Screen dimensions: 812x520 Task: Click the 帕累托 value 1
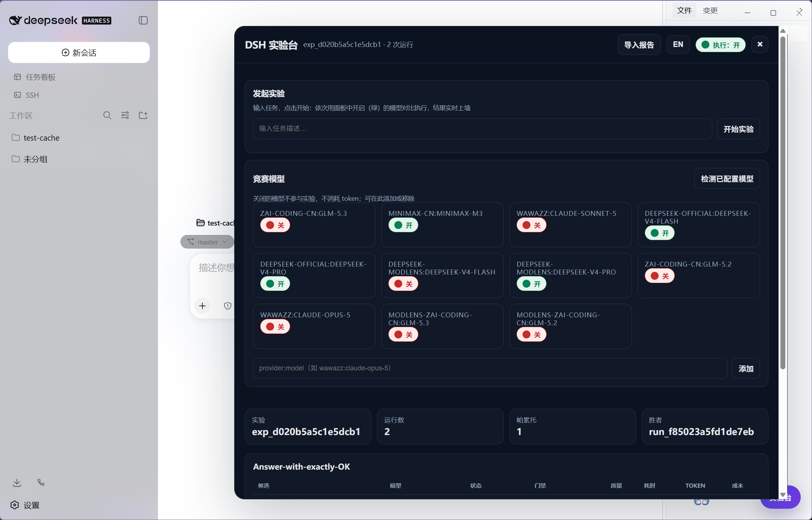click(519, 432)
